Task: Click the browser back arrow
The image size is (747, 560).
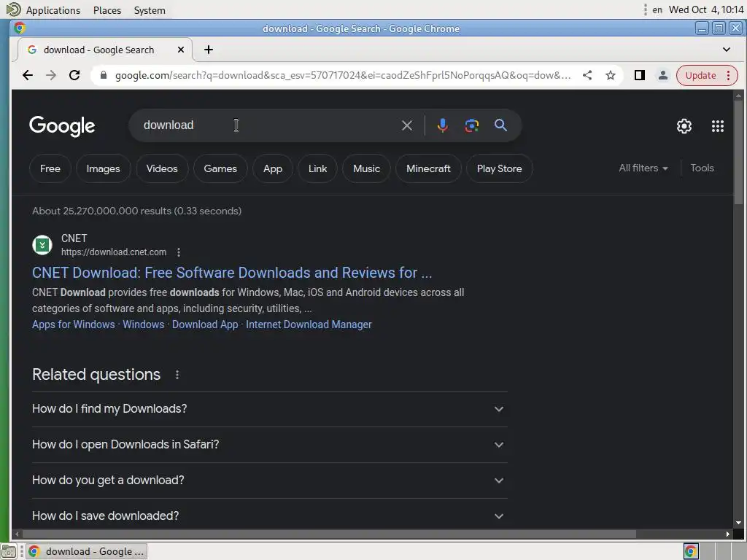Action: click(x=28, y=75)
